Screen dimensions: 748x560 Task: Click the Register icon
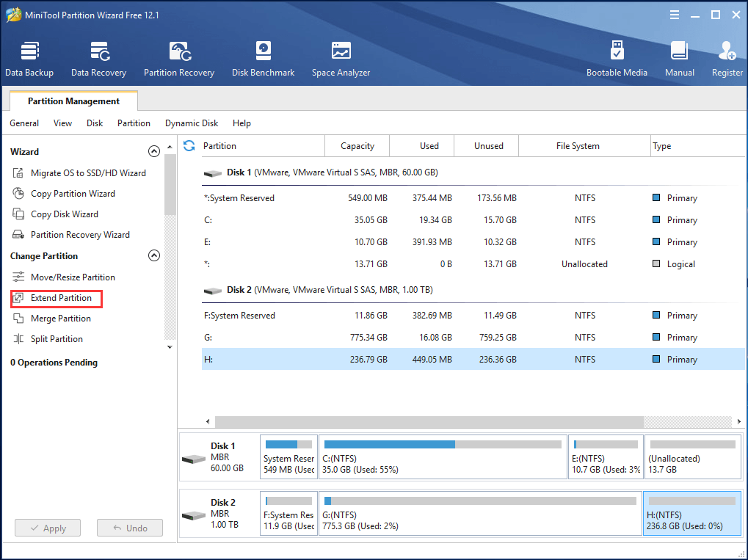coord(727,51)
